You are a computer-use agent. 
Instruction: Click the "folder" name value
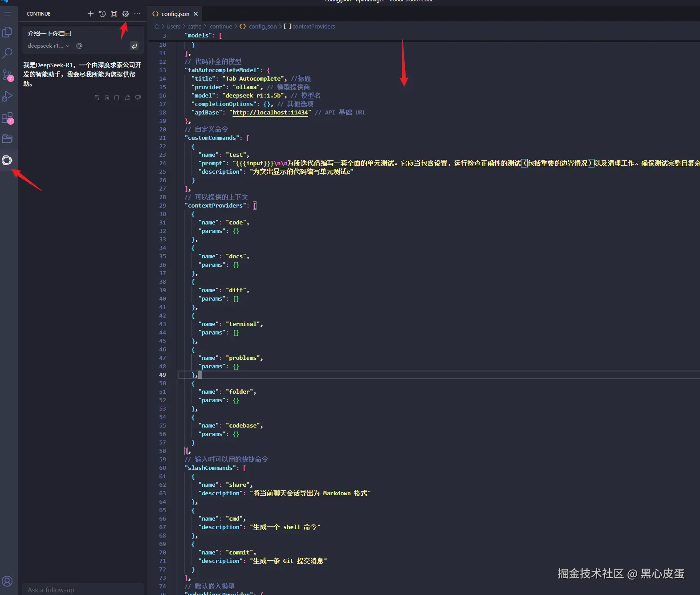point(240,392)
